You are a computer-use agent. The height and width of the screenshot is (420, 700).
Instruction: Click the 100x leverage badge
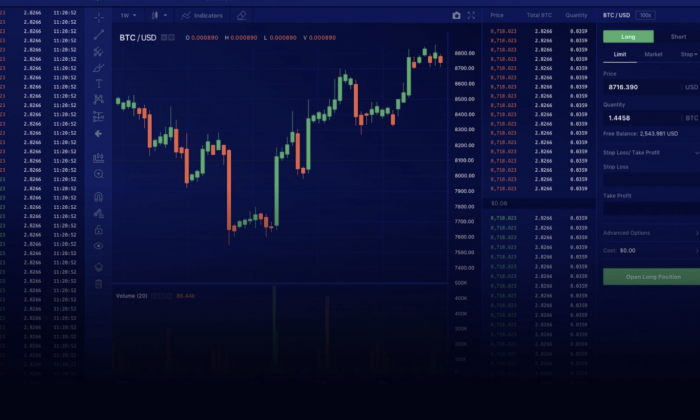point(645,15)
